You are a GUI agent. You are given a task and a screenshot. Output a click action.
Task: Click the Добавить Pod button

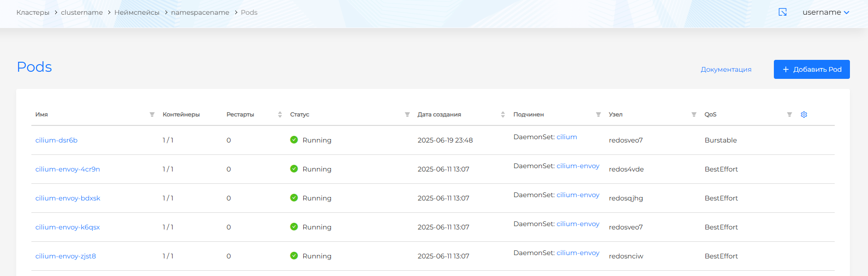811,69
